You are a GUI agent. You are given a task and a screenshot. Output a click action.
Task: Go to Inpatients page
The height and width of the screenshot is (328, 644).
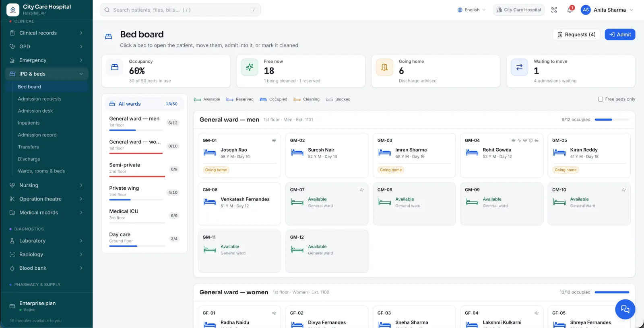[x=29, y=123]
